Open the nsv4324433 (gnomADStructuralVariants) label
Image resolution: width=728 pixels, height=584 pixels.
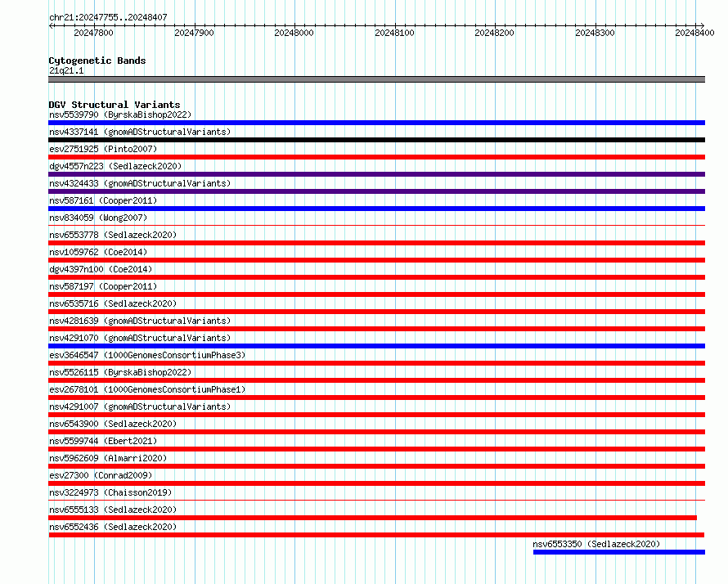tap(140, 183)
